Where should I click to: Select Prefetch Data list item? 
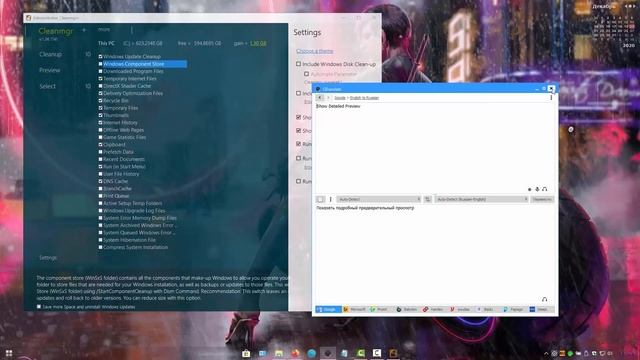point(118,152)
